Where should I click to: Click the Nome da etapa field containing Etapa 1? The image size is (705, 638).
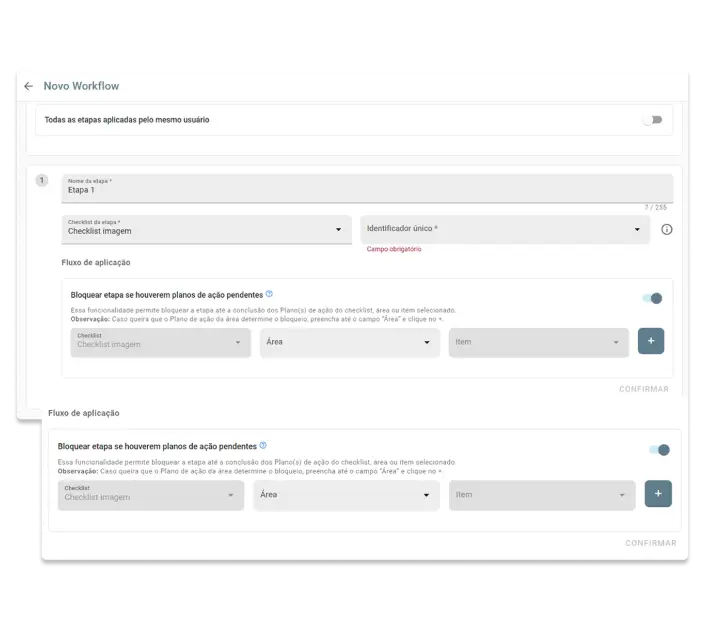(x=366, y=189)
